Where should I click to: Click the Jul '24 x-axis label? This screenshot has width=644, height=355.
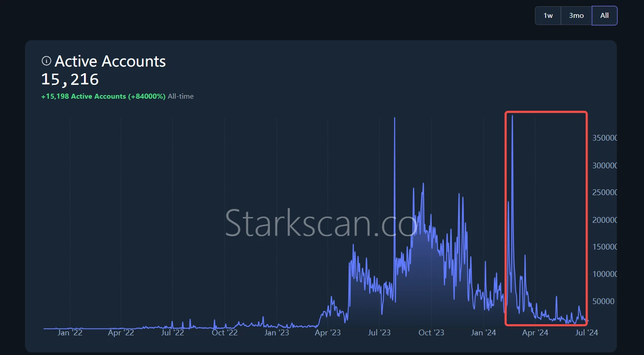pyautogui.click(x=586, y=333)
